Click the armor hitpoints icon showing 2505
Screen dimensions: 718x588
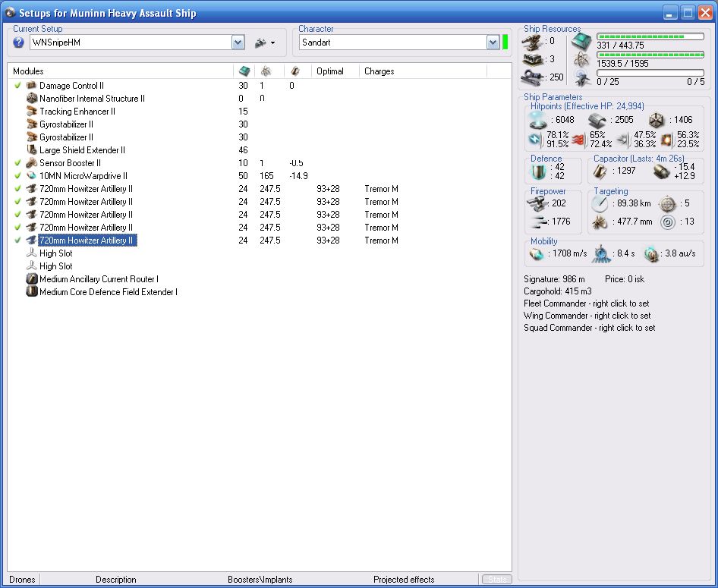coord(597,121)
